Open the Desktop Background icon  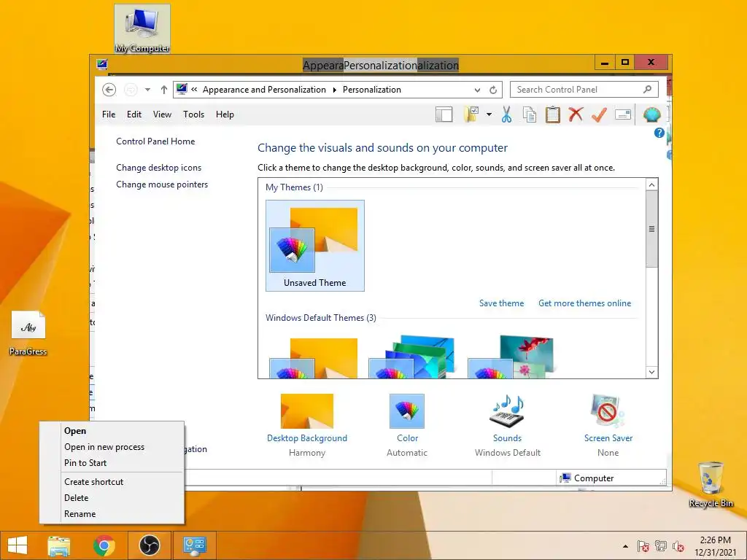point(307,411)
